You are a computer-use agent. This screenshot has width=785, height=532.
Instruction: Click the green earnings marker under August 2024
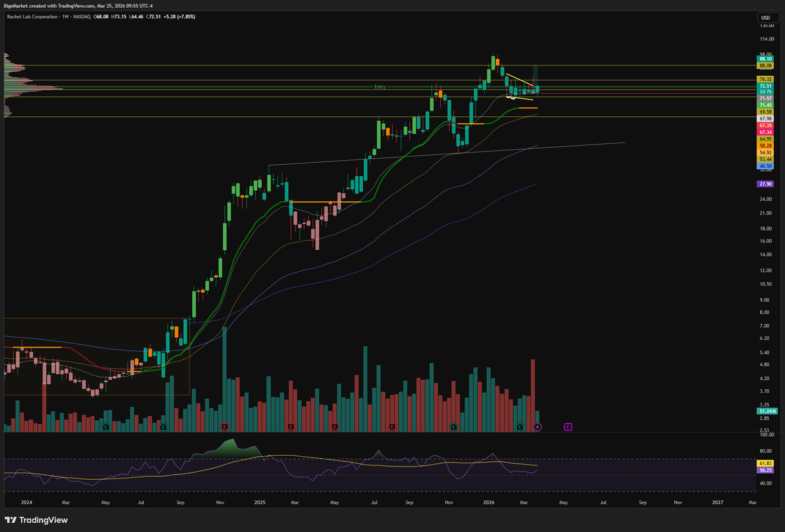pyautogui.click(x=163, y=427)
